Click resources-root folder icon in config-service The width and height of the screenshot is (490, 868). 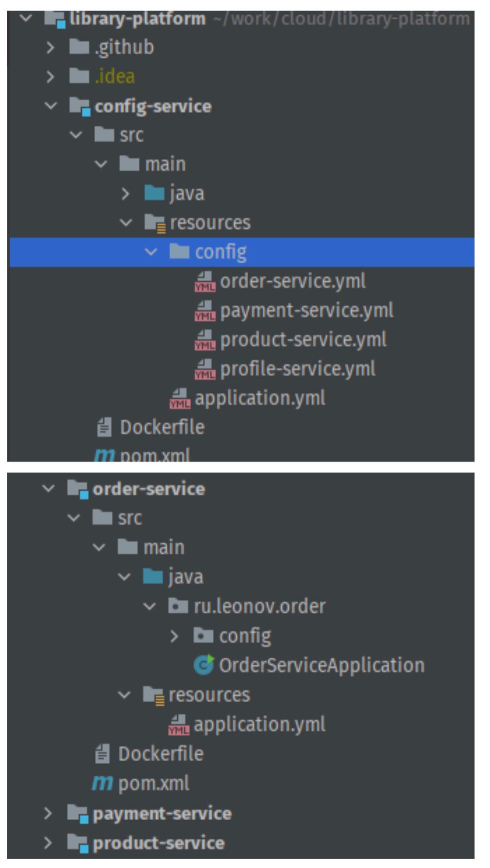(155, 223)
